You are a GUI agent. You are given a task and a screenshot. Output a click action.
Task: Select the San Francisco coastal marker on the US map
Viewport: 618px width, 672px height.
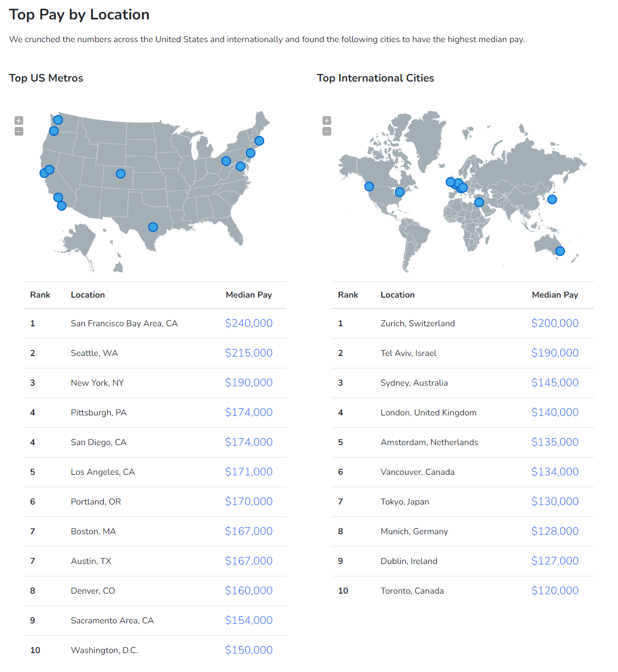pyautogui.click(x=44, y=173)
